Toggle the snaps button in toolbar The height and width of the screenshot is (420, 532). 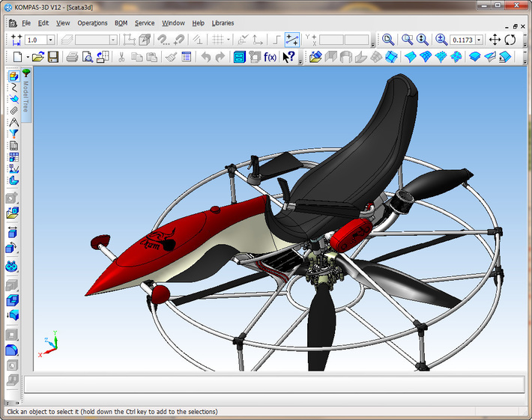[292, 40]
